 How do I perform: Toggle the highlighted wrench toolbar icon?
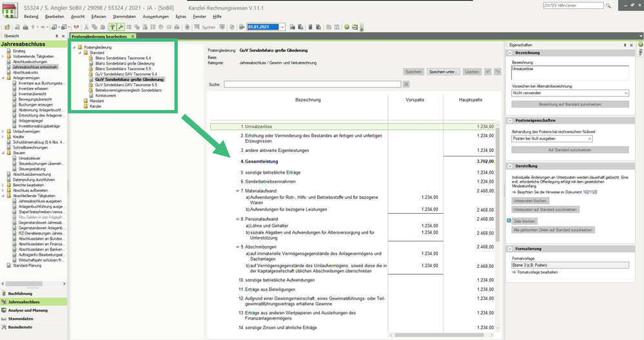point(121,27)
